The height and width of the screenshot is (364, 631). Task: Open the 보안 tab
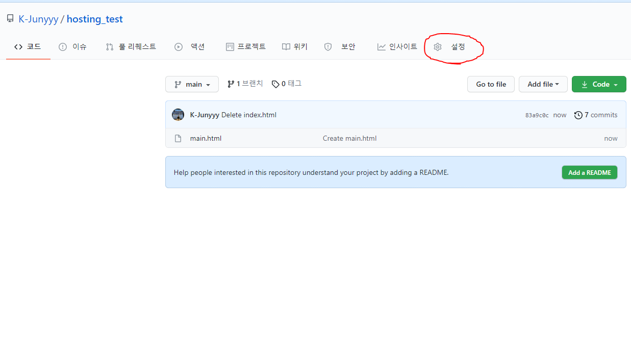[340, 47]
